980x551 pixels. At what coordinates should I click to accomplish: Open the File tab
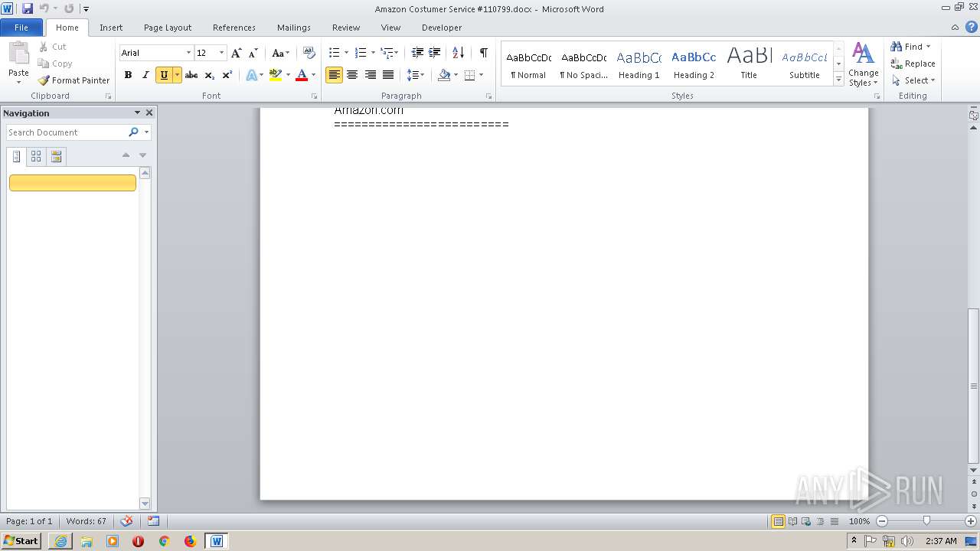pyautogui.click(x=21, y=28)
